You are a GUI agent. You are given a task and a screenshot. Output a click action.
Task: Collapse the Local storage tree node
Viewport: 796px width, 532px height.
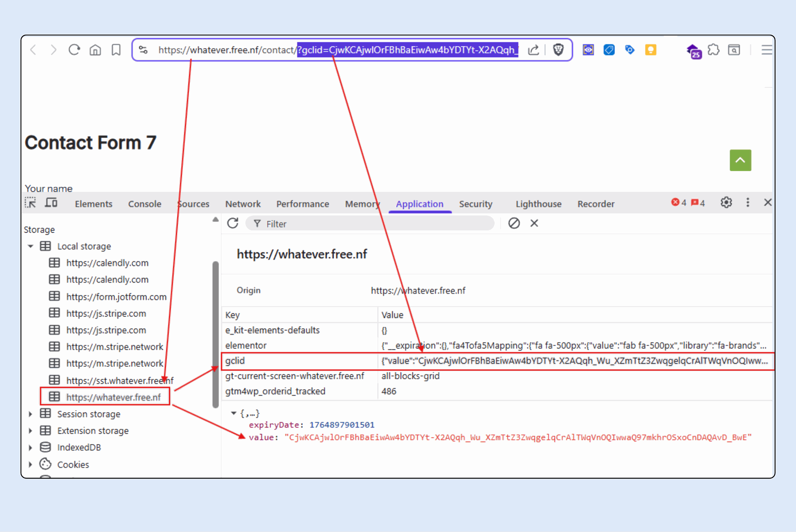(30, 246)
